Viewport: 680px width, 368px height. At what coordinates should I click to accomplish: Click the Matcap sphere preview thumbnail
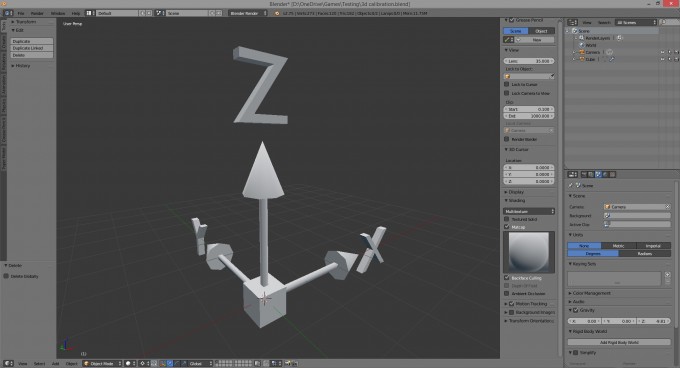(x=529, y=252)
